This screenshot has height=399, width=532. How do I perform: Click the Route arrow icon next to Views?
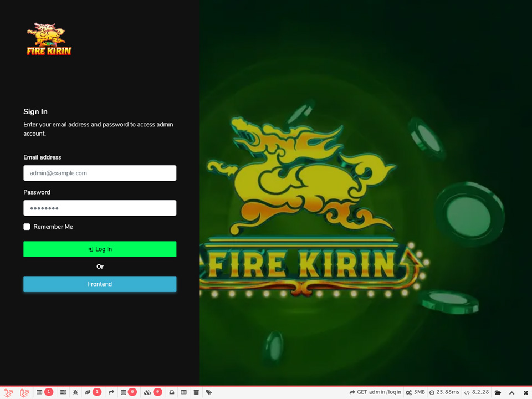coord(111,392)
